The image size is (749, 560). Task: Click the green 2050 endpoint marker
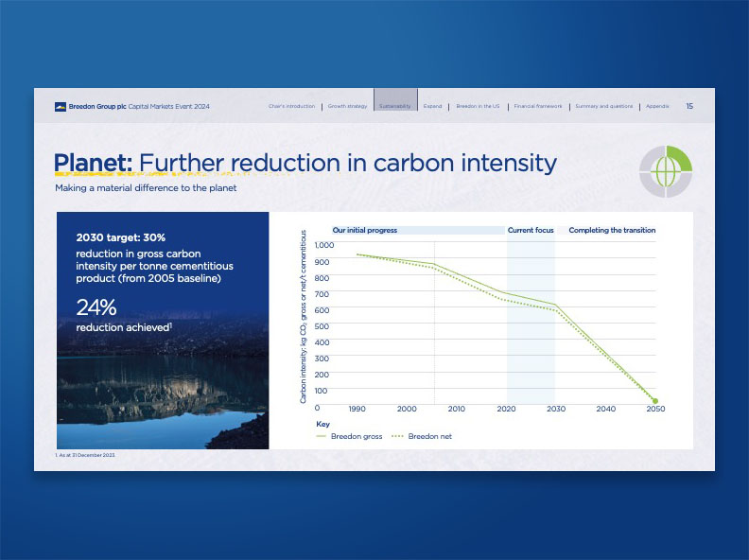pos(655,401)
